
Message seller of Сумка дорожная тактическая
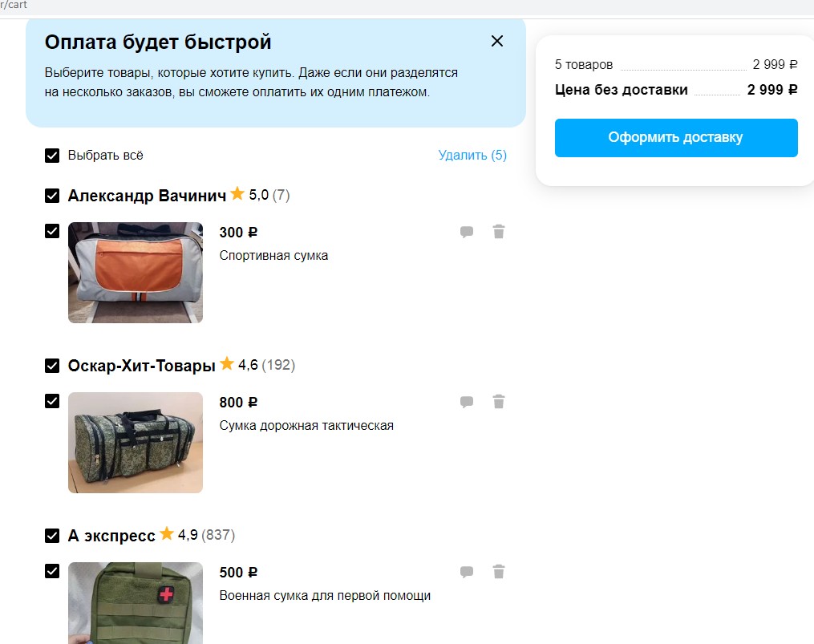click(467, 403)
